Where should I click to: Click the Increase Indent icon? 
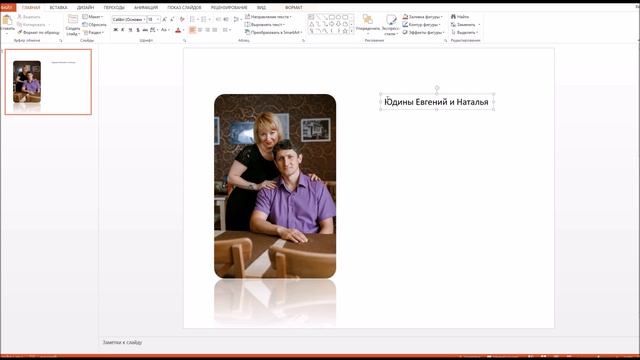[x=226, y=19]
